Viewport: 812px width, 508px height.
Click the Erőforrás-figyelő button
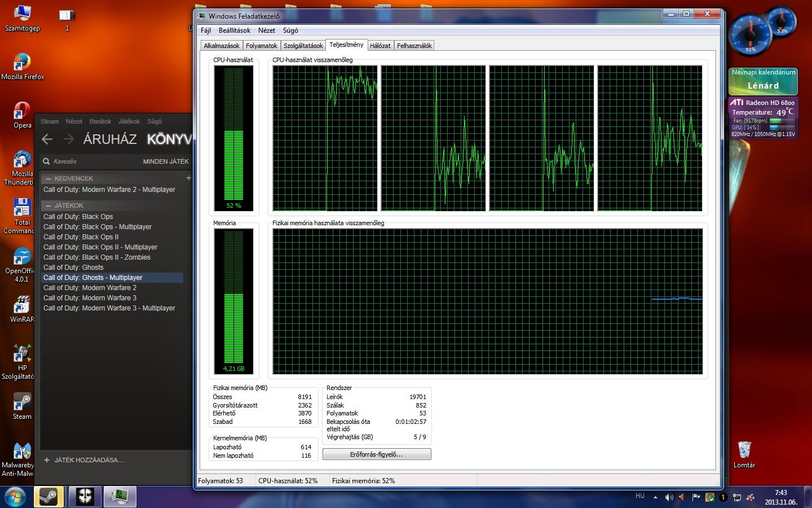pyautogui.click(x=377, y=454)
